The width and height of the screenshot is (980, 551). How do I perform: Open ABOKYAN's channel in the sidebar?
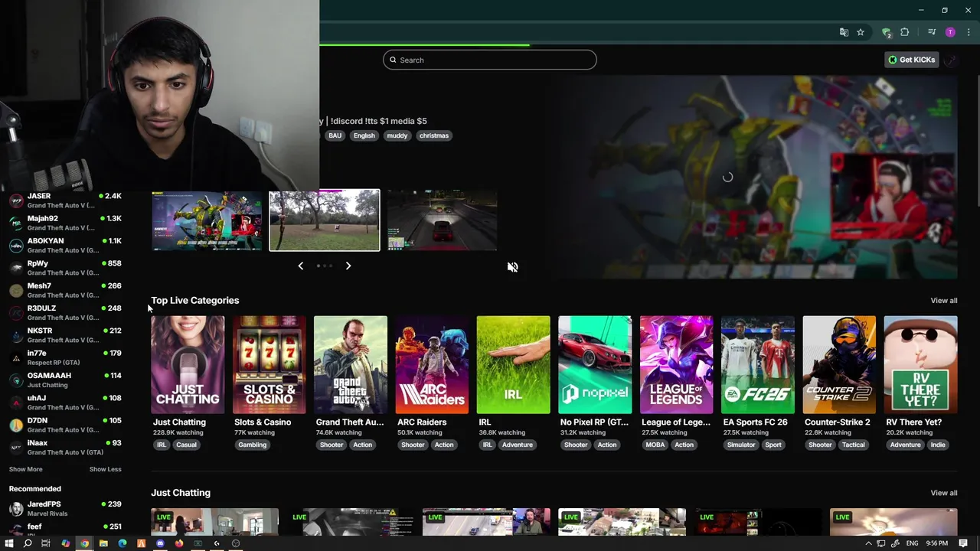pos(65,245)
